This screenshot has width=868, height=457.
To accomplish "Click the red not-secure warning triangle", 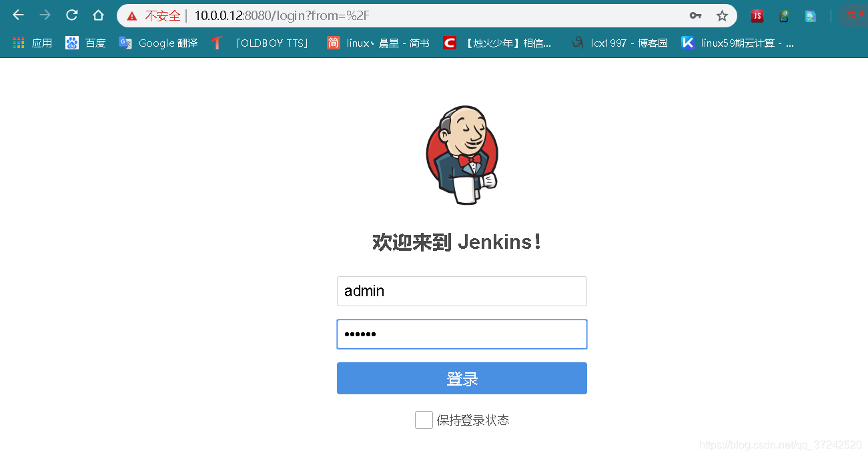I will (132, 16).
